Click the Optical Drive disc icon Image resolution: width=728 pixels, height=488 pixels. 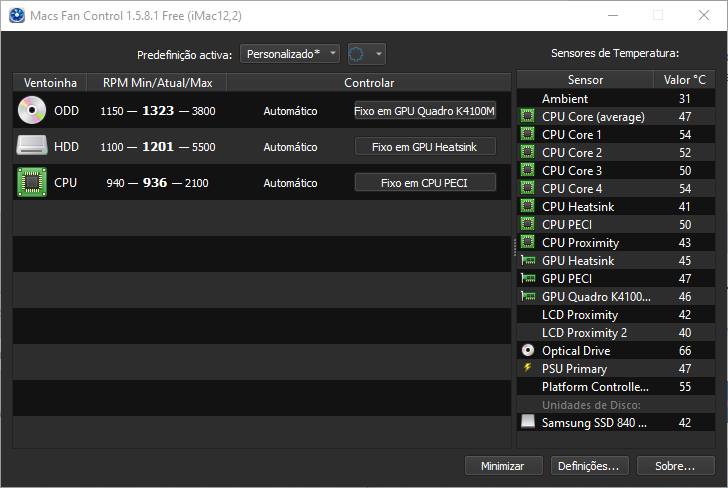point(528,350)
